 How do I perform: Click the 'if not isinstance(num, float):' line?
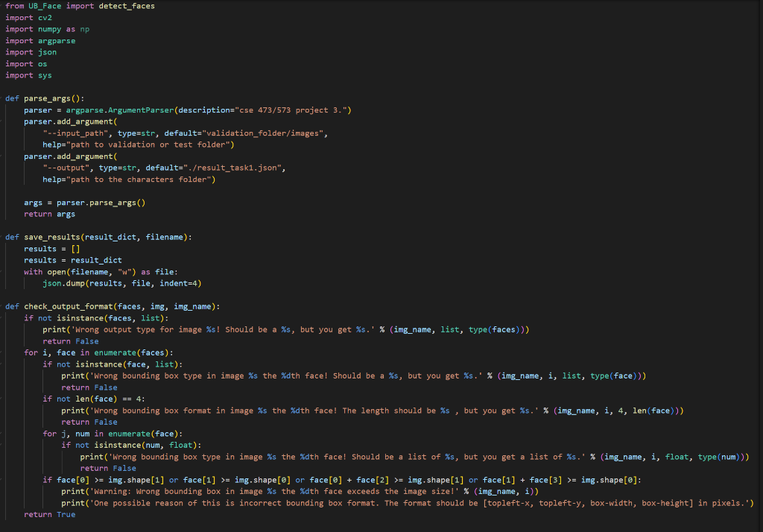[x=131, y=446]
